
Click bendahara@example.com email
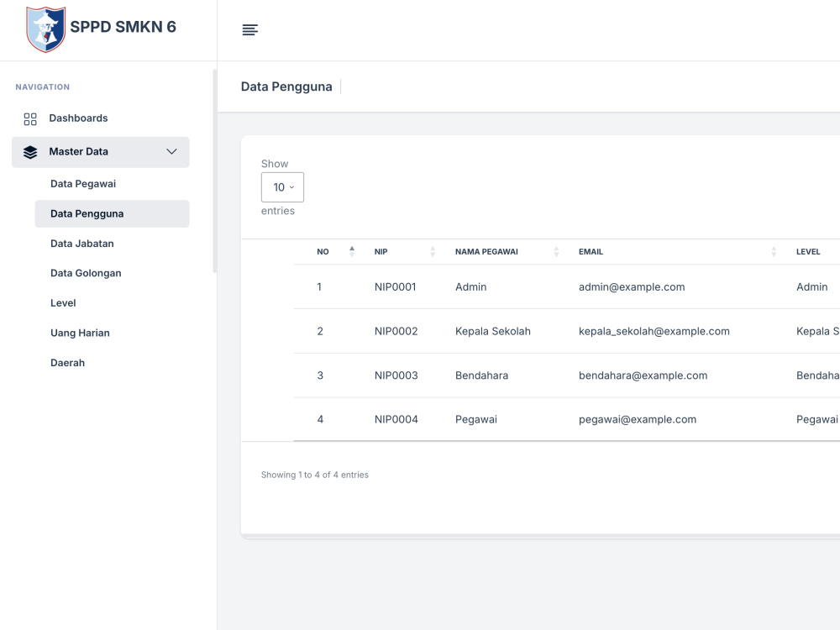pos(643,375)
